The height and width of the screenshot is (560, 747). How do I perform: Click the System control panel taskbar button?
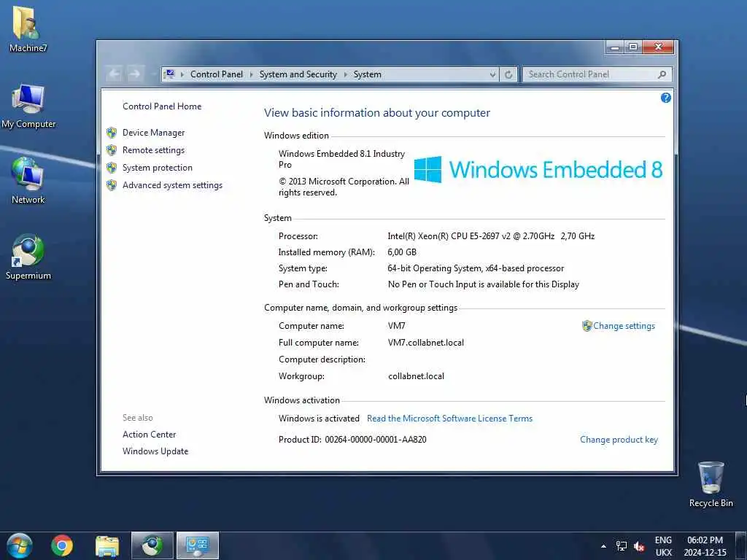198,545
